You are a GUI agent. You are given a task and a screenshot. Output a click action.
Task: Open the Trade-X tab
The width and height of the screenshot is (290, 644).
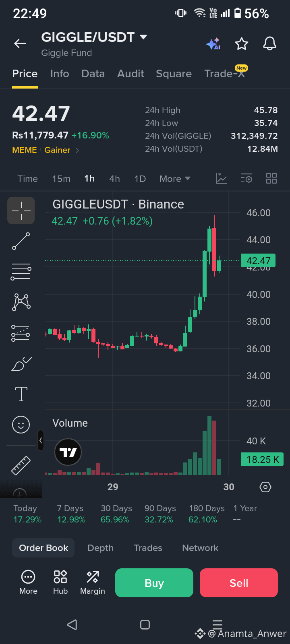225,73
